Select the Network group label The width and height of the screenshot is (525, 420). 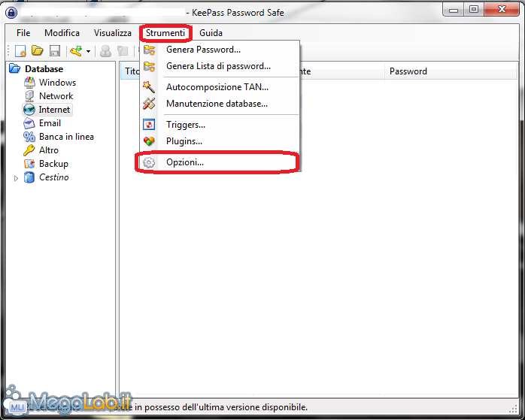point(56,96)
